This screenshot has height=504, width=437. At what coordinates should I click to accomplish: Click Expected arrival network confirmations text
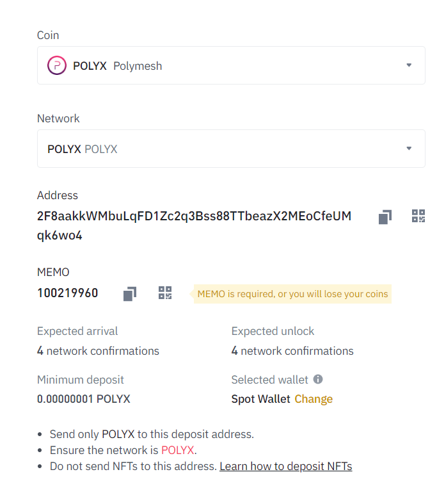(98, 351)
